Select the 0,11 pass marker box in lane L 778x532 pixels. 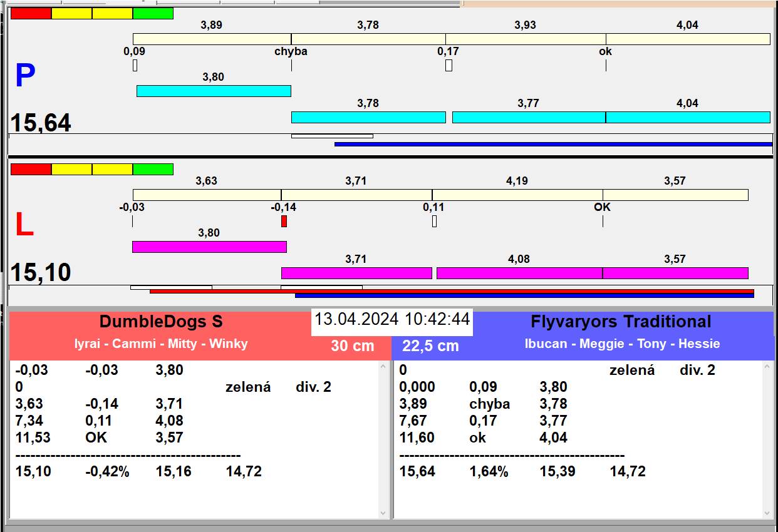(434, 221)
